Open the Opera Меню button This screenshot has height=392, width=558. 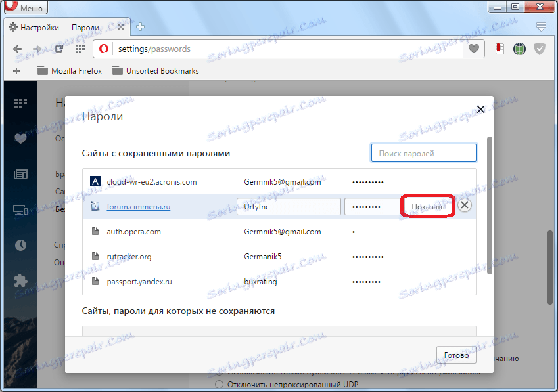(26, 7)
